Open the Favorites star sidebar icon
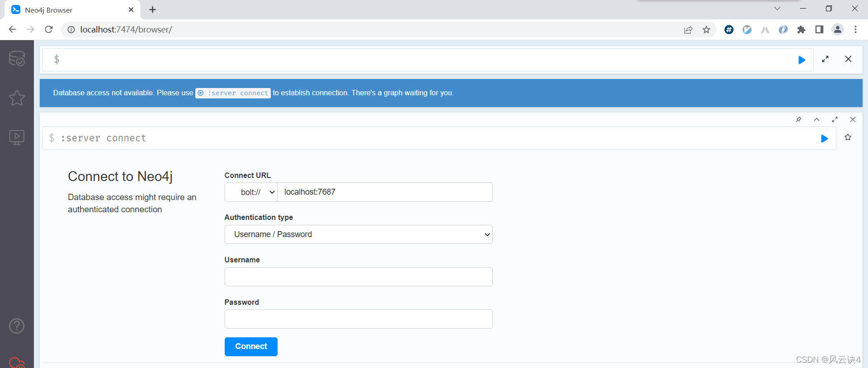868x368 pixels. point(17,98)
